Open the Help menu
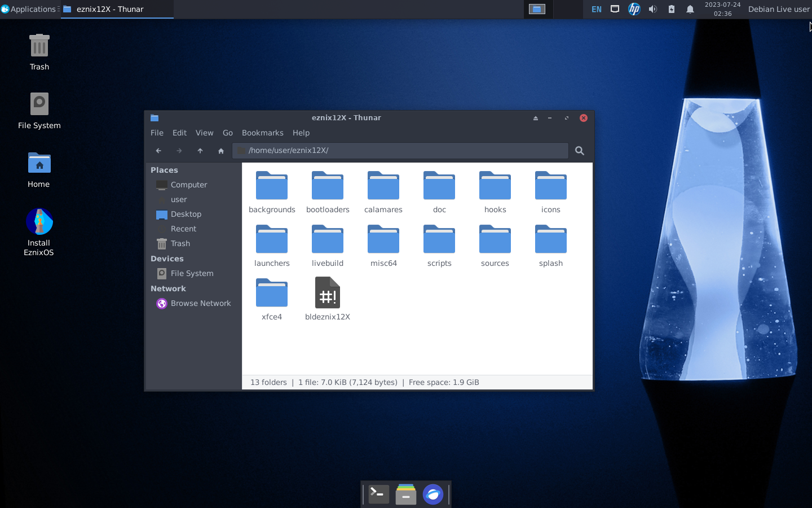The height and width of the screenshot is (508, 812). click(x=301, y=133)
